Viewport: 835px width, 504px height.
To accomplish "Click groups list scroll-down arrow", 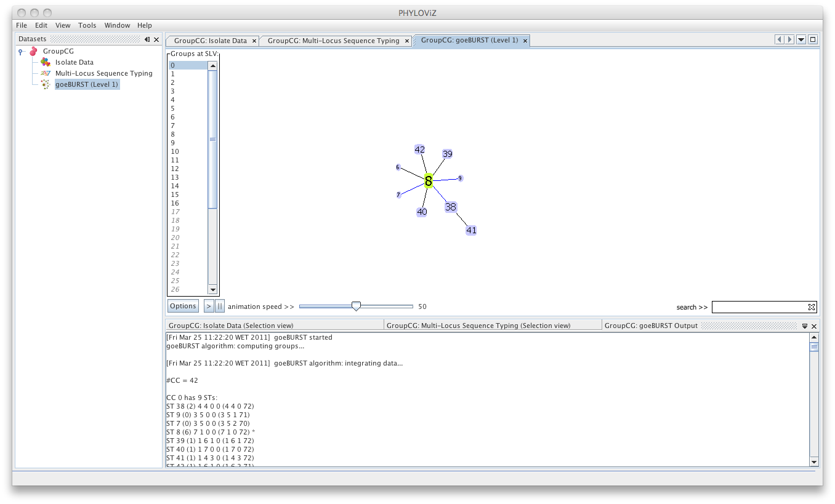I will pos(212,290).
